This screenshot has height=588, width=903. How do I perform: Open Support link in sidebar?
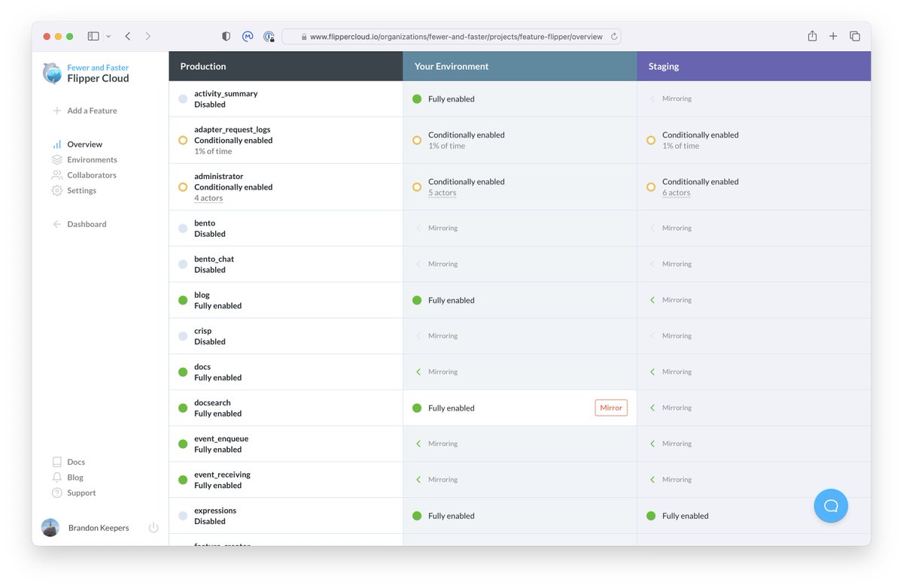81,493
